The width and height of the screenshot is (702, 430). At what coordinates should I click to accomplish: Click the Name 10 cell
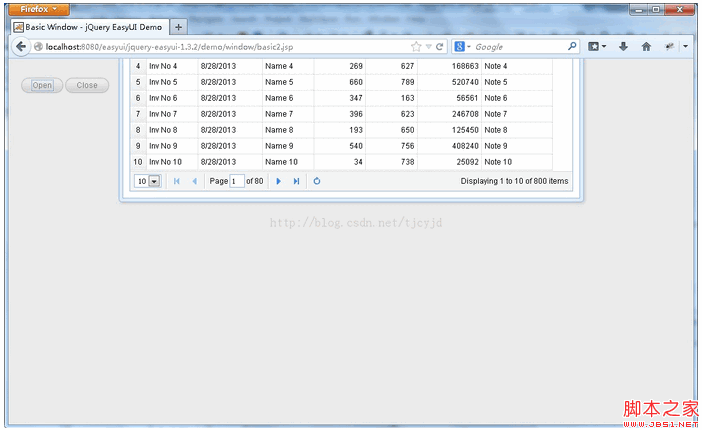(x=288, y=162)
